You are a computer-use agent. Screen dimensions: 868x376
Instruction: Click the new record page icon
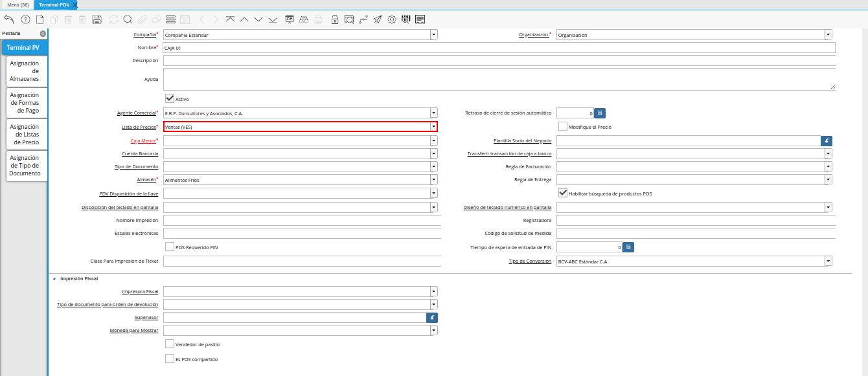(x=40, y=19)
